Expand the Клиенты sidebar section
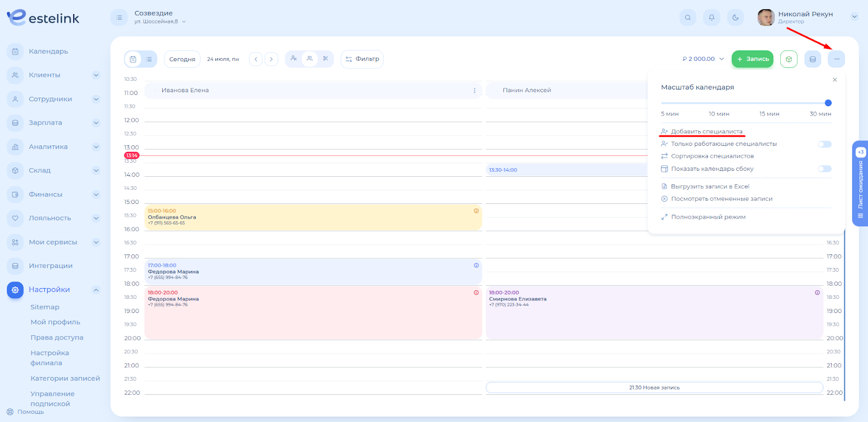This screenshot has height=422, width=868. click(x=96, y=75)
